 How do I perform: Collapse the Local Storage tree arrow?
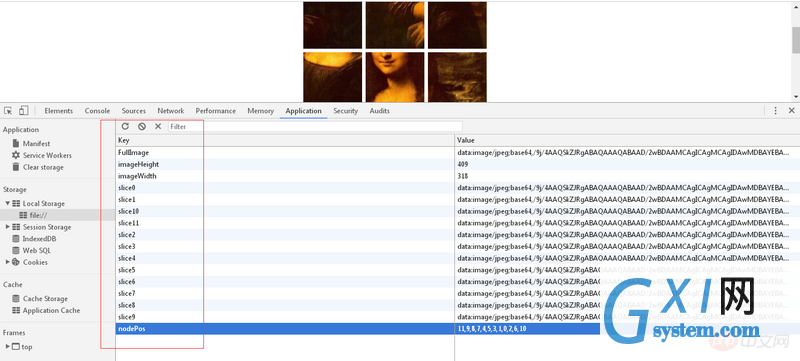[x=8, y=203]
